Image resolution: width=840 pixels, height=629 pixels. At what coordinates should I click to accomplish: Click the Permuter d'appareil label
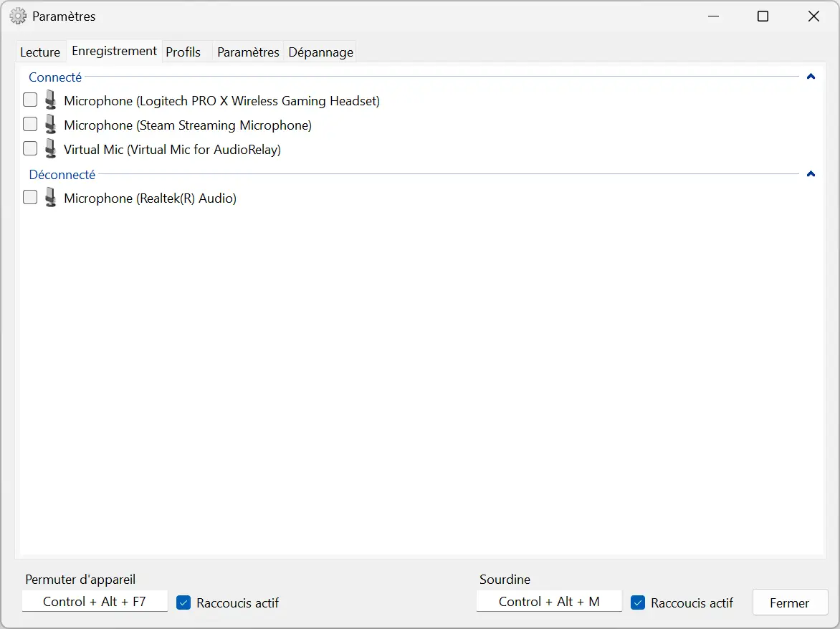[80, 580]
